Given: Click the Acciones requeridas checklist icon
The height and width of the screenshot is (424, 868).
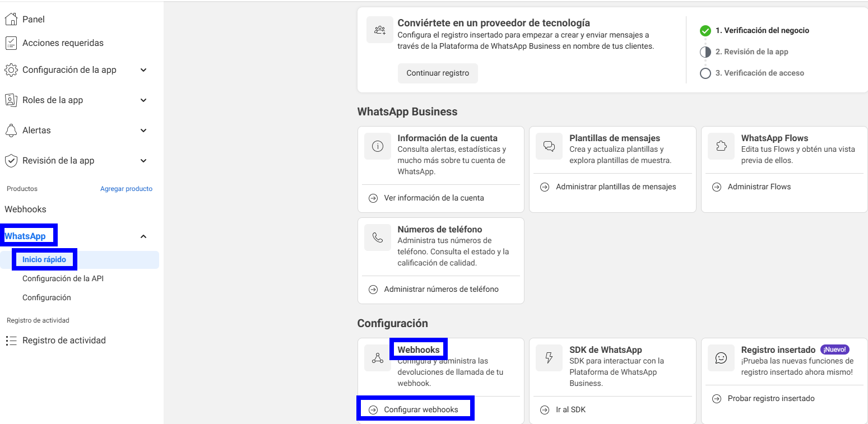Looking at the screenshot, I should [11, 43].
